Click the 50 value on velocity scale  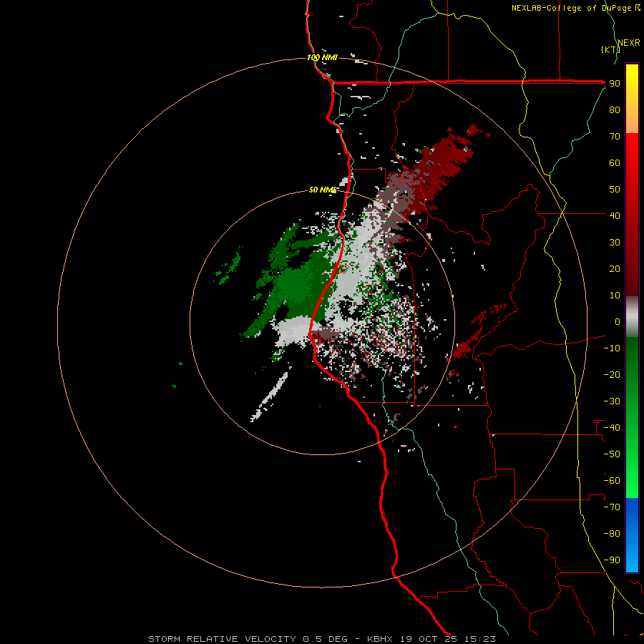pos(615,190)
